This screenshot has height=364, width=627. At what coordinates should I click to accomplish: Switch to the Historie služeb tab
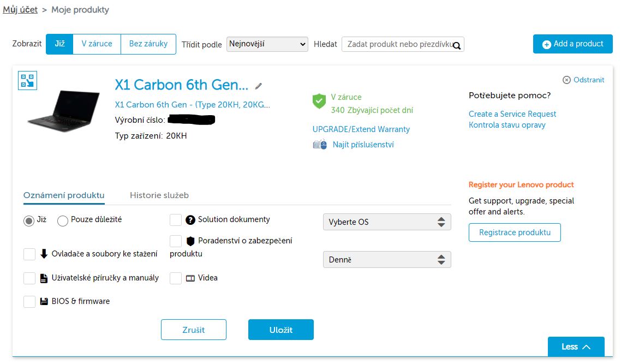[x=159, y=195]
